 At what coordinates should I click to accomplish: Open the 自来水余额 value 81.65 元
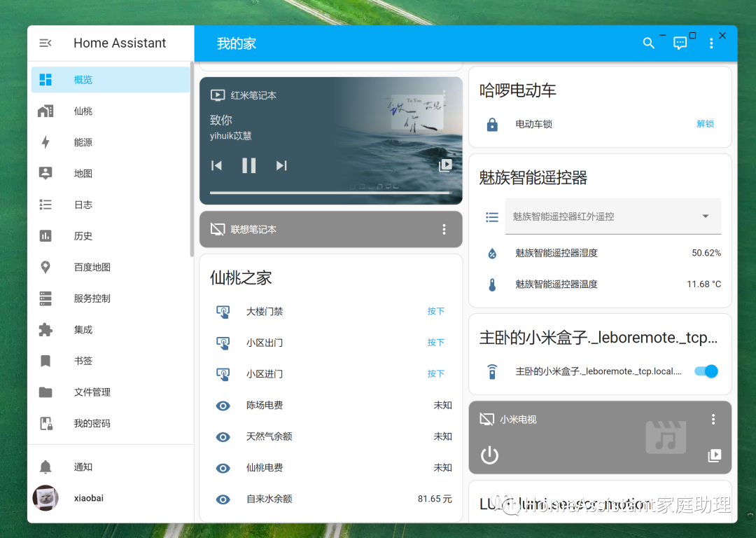(435, 499)
